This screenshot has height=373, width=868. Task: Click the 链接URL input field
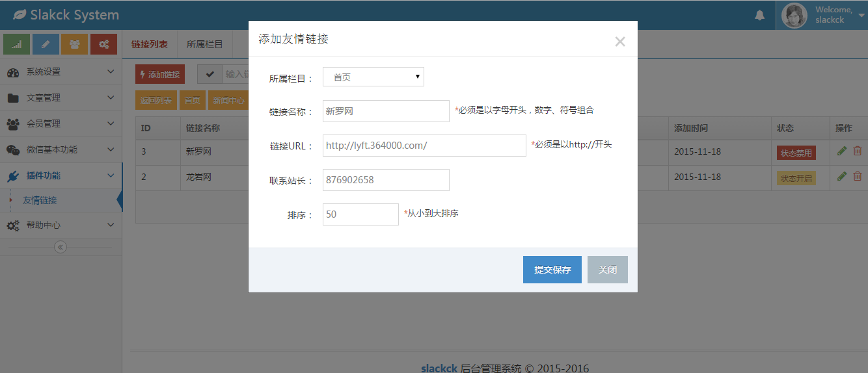[x=424, y=146]
